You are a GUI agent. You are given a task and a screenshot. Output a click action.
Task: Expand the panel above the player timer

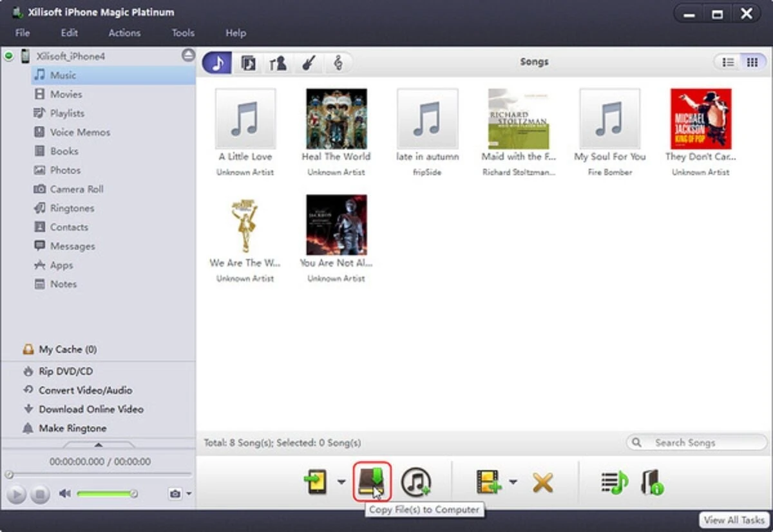pos(98,445)
